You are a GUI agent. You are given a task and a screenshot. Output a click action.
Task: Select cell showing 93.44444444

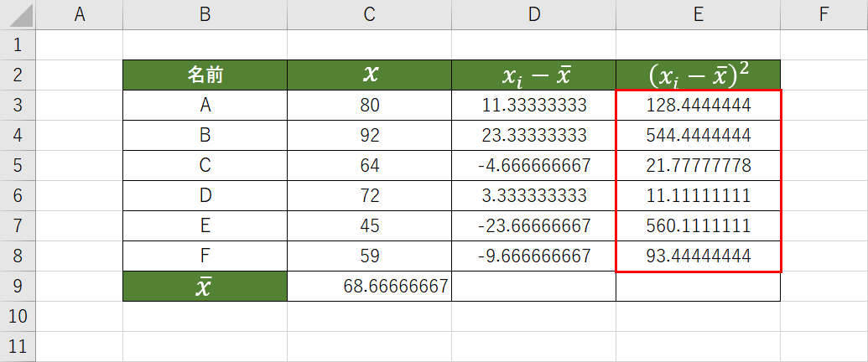click(x=698, y=256)
